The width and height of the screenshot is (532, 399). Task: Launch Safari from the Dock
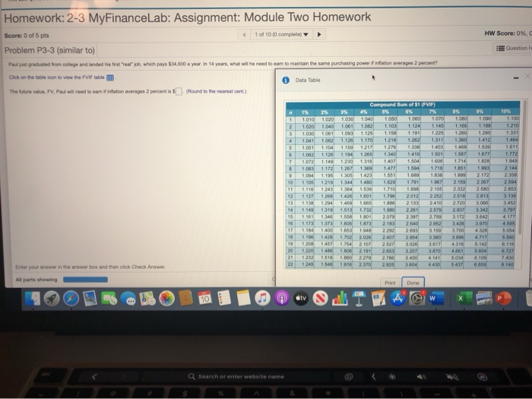pos(71,299)
